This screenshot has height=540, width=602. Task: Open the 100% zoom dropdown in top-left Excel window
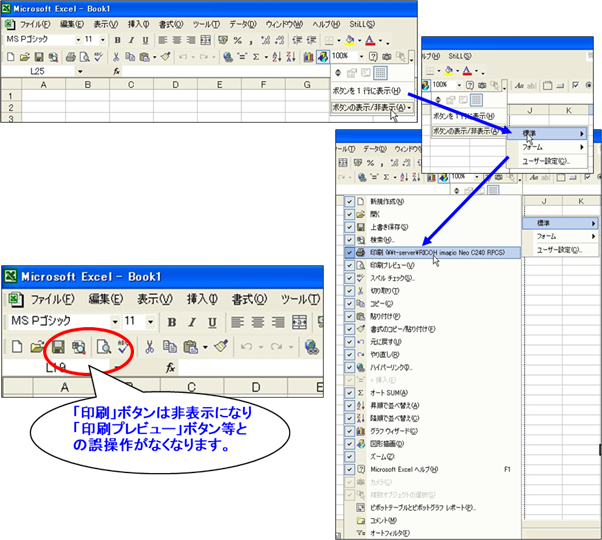pos(361,57)
